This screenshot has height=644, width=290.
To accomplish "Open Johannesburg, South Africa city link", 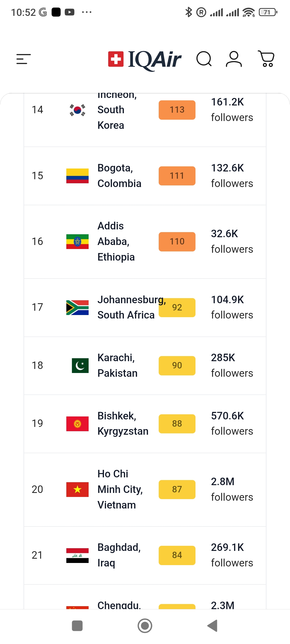I will click(x=132, y=307).
